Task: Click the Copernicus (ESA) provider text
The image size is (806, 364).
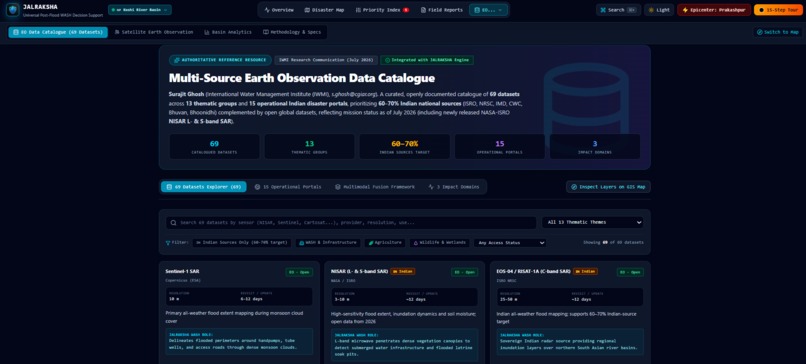Action: click(x=183, y=281)
